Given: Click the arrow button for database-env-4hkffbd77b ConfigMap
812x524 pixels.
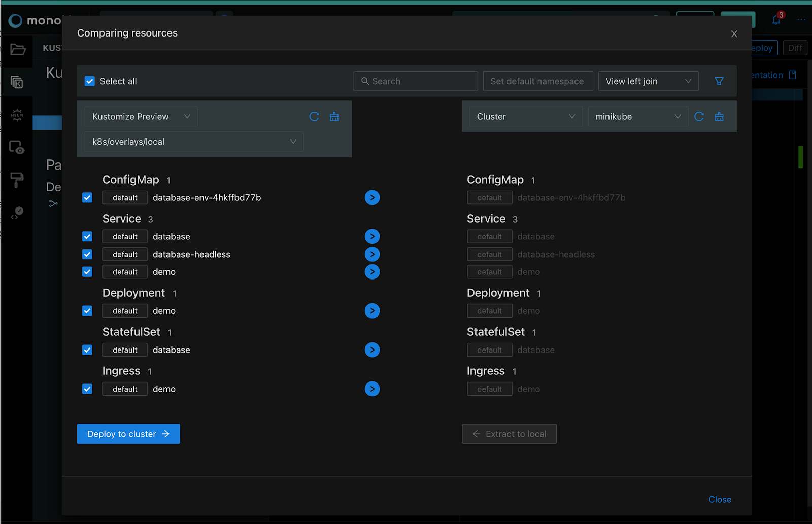Looking at the screenshot, I should [x=372, y=197].
